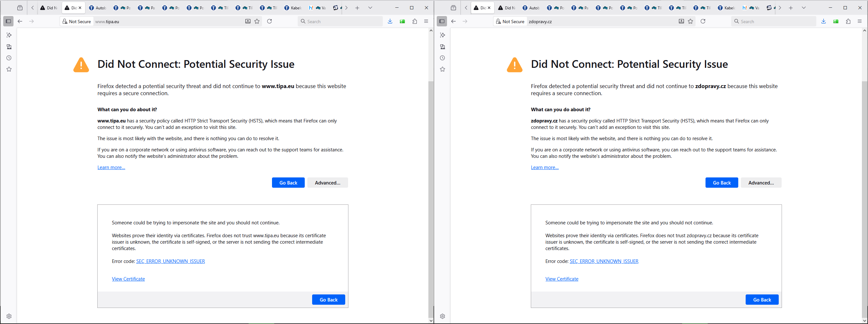Screen dimensions: 868x324
Task: Switch to the inactive 'Did N' tab in zdopravy.cz window
Action: pos(507,8)
